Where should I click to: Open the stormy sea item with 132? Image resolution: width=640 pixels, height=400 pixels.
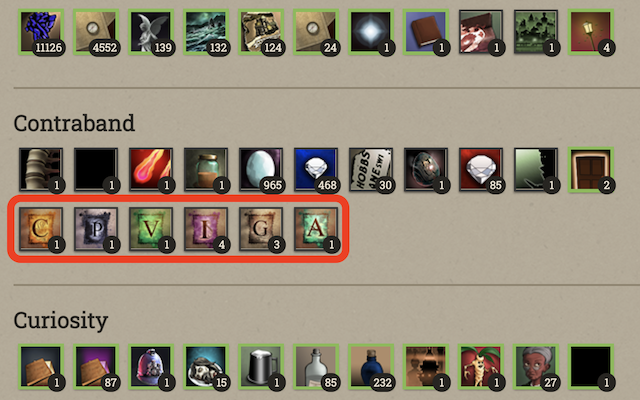(x=206, y=32)
